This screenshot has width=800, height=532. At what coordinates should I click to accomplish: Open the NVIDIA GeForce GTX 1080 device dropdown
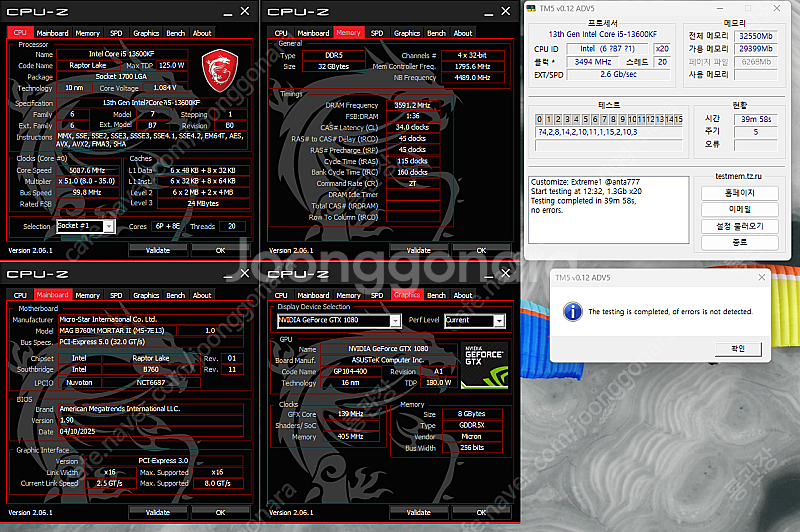(x=395, y=320)
